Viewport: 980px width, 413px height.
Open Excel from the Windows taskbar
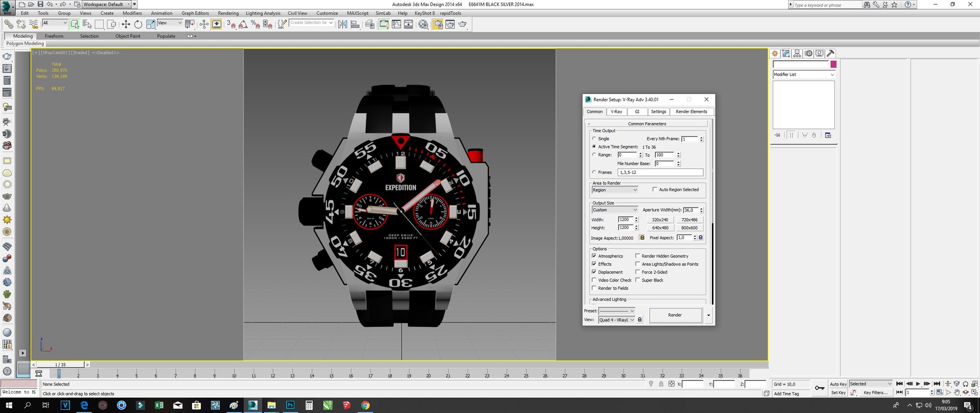[159, 405]
